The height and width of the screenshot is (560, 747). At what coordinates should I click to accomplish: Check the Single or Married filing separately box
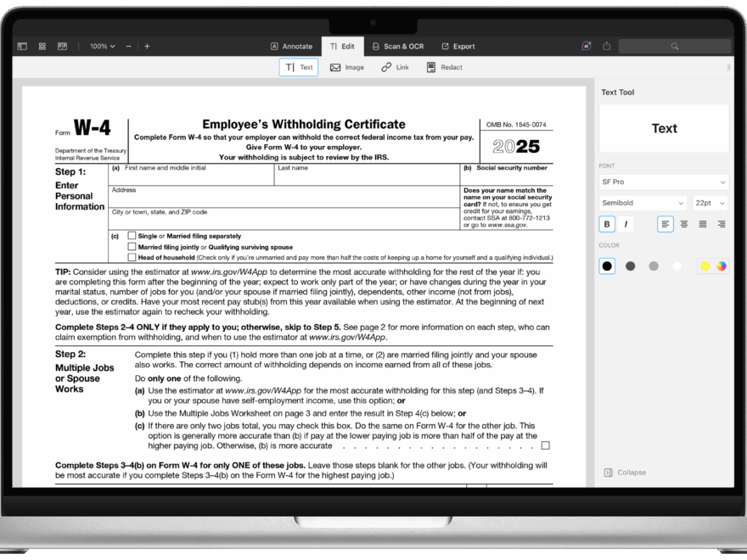(132, 236)
